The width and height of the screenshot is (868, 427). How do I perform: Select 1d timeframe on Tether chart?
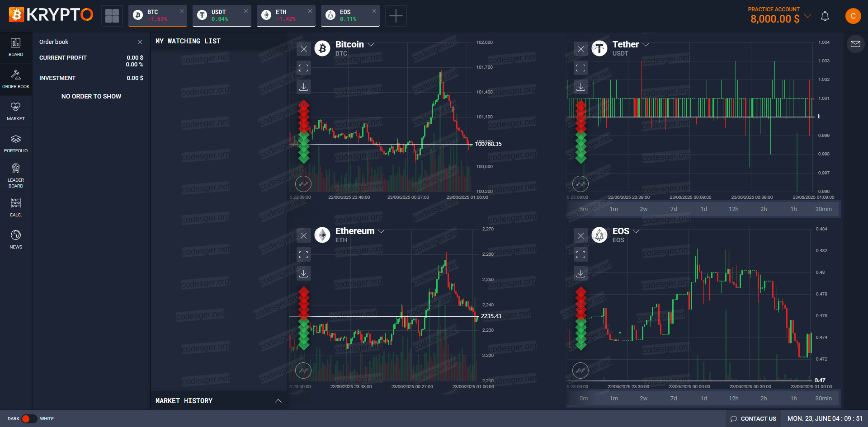click(x=703, y=209)
